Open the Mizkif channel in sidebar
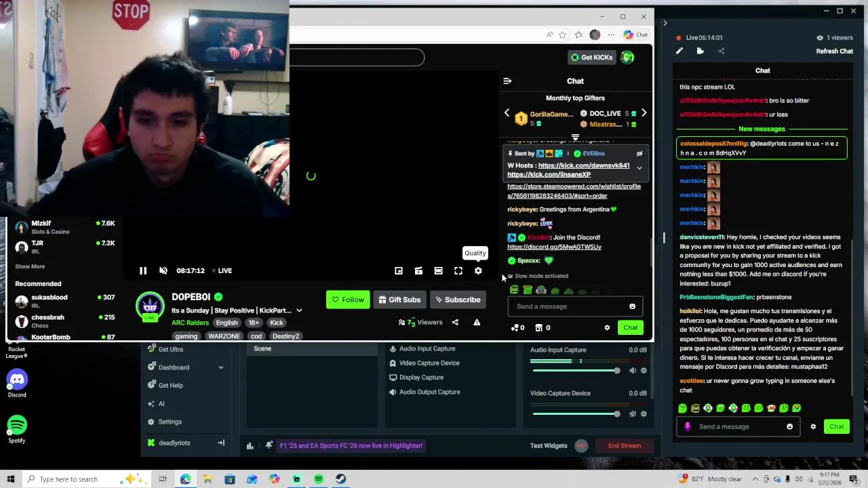 coord(66,227)
